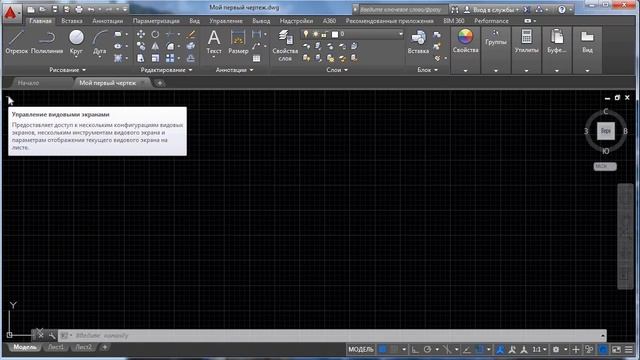640x360 pixels.
Task: Toggle hardware acceleration blue circle icon
Action: (603, 349)
